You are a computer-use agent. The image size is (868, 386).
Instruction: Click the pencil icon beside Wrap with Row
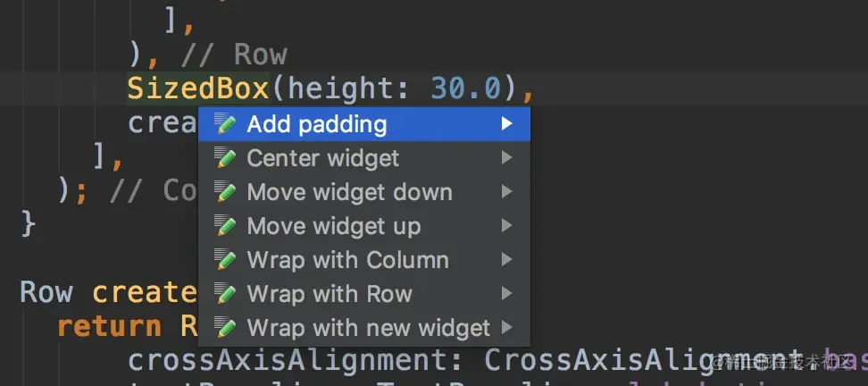(226, 294)
